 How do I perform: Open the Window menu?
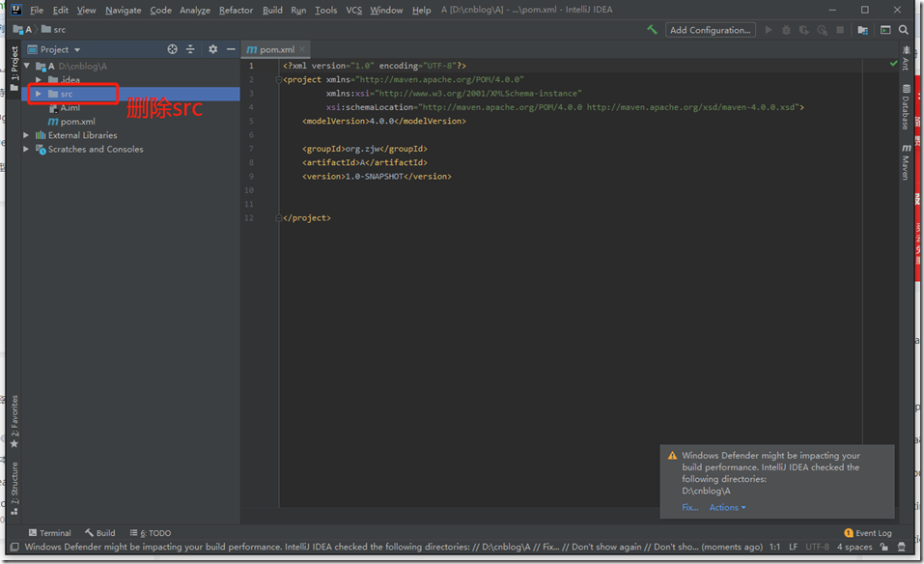click(x=386, y=10)
